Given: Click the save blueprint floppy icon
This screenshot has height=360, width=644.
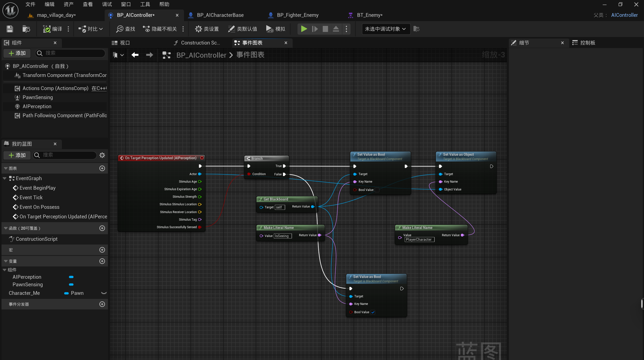Looking at the screenshot, I should tap(10, 29).
